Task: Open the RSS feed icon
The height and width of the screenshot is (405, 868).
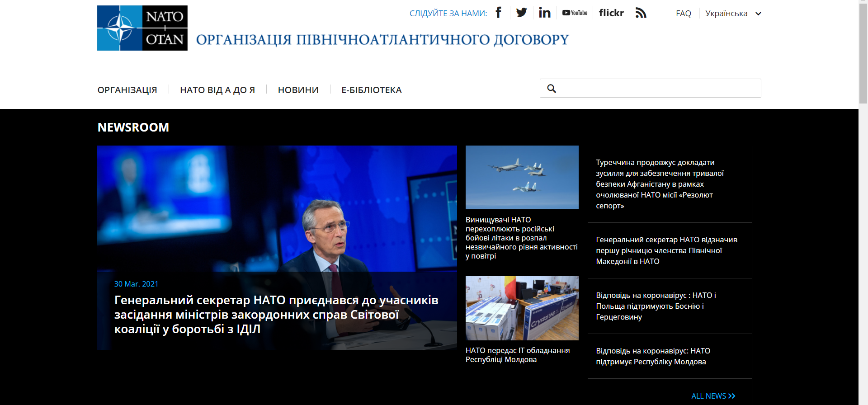Action: coord(641,13)
